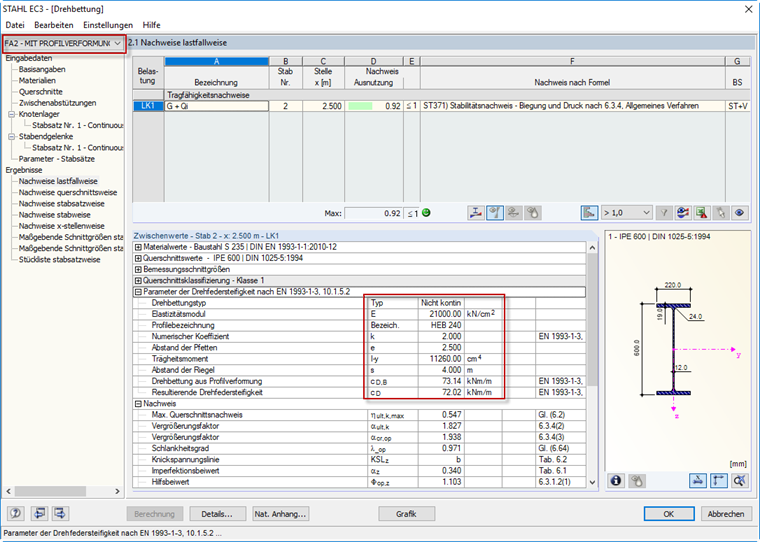This screenshot has height=542, width=760.
Task: Click the fourth grayed icon right of Max value
Action: (x=533, y=213)
